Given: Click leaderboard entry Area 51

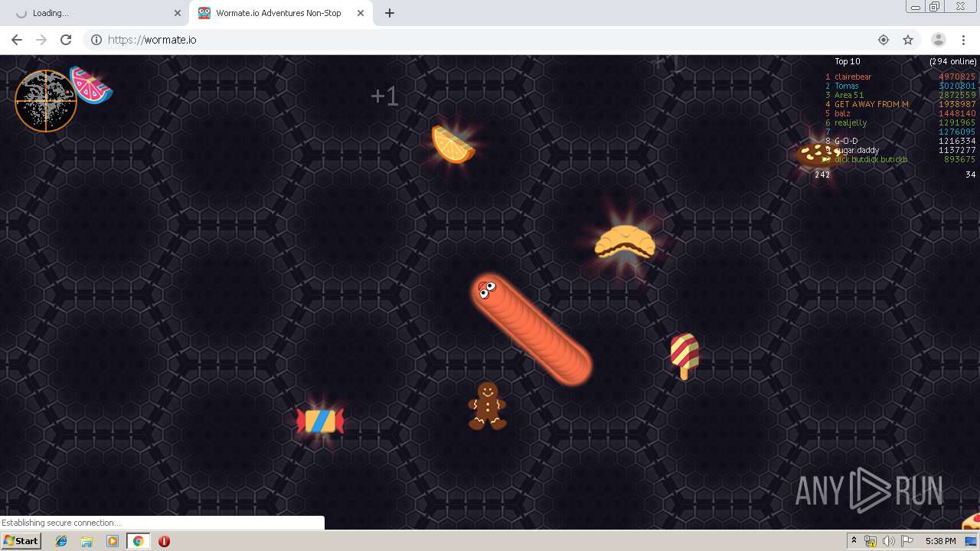Looking at the screenshot, I should coord(849,95).
